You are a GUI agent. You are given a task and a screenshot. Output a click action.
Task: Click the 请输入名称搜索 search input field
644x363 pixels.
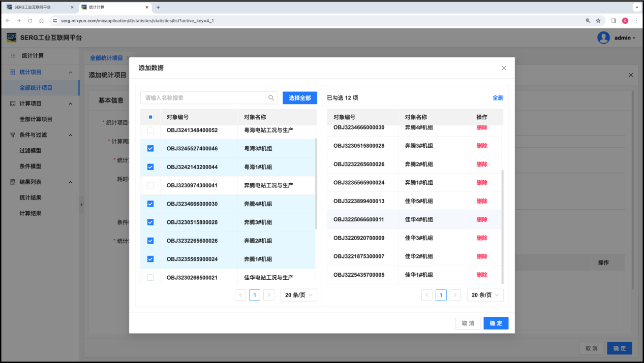(203, 98)
